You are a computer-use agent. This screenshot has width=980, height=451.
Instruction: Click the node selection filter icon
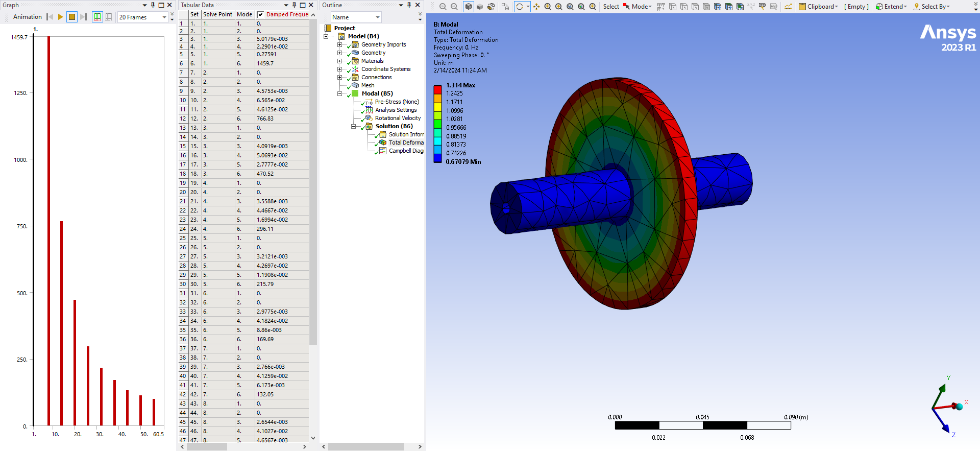718,7
